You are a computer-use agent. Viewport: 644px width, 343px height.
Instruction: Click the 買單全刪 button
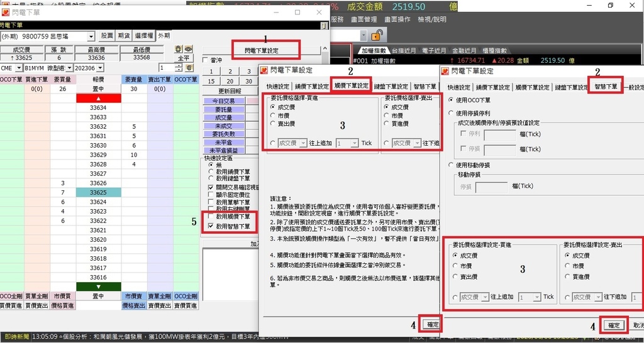pyautogui.click(x=37, y=297)
